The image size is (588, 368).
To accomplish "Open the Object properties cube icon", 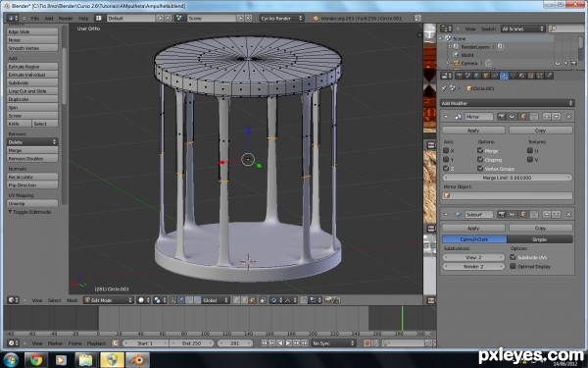I will [486, 76].
